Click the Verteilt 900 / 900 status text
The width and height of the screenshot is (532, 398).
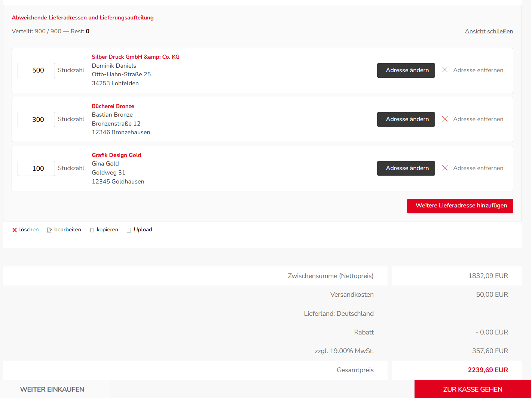click(x=51, y=31)
